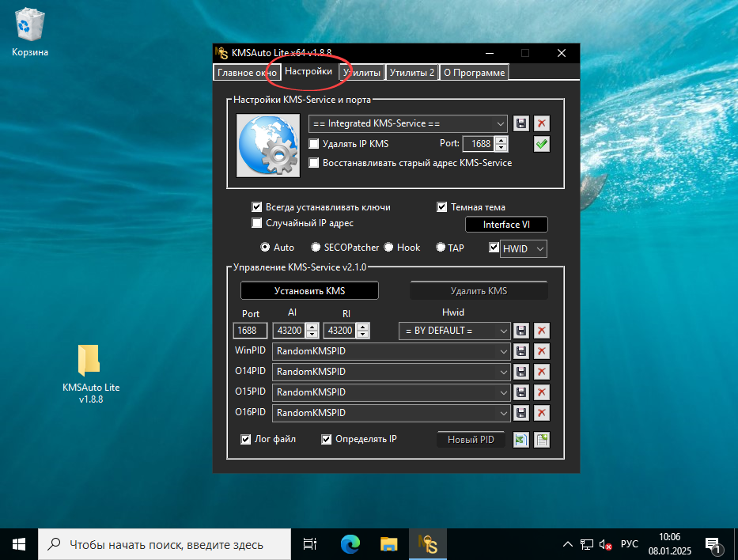The width and height of the screenshot is (738, 560).
Task: Switch to the Главное окно tab
Action: point(246,73)
